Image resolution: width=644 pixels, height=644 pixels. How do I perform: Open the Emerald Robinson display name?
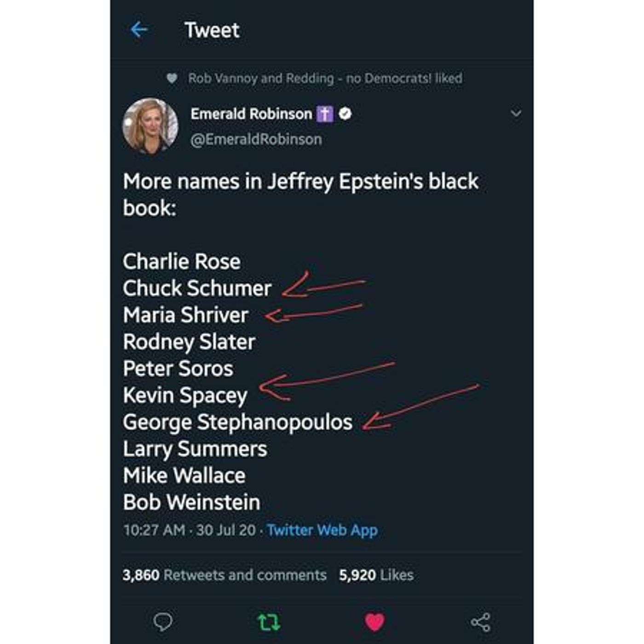(251, 114)
